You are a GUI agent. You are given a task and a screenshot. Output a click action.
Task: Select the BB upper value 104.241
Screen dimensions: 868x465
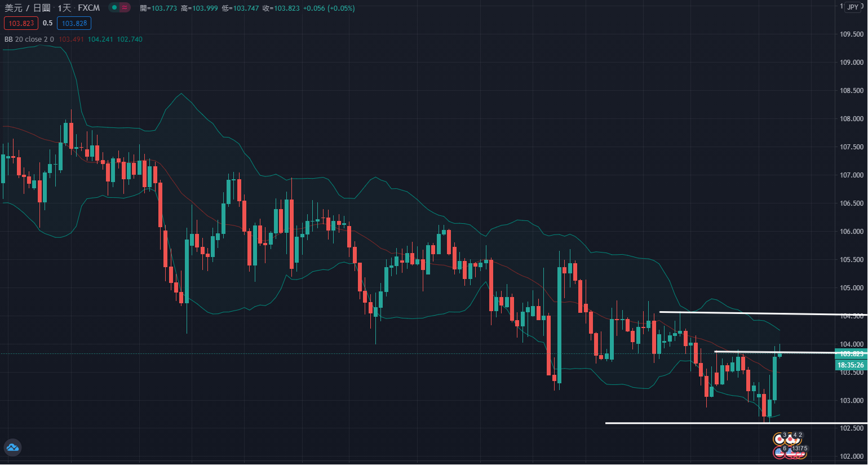(x=100, y=39)
